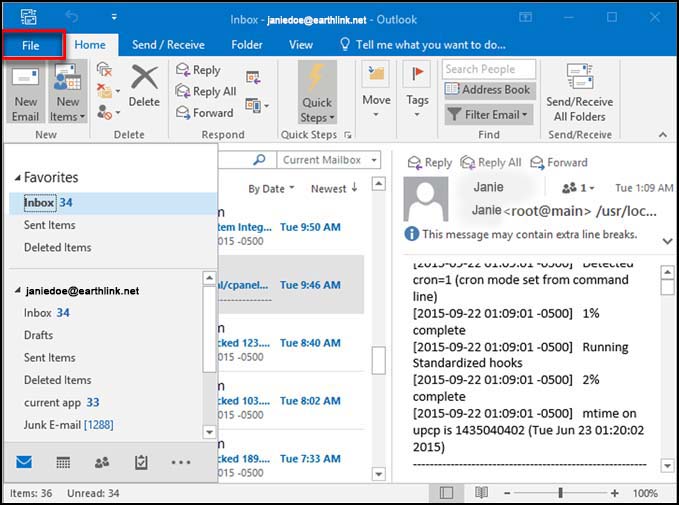The height and width of the screenshot is (505, 679).
Task: Open the Filter Email dropdown
Action: click(x=489, y=115)
